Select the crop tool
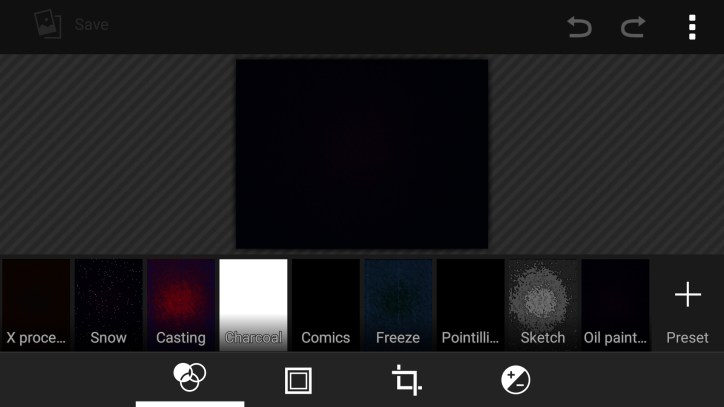Image resolution: width=724 pixels, height=407 pixels. coord(406,380)
